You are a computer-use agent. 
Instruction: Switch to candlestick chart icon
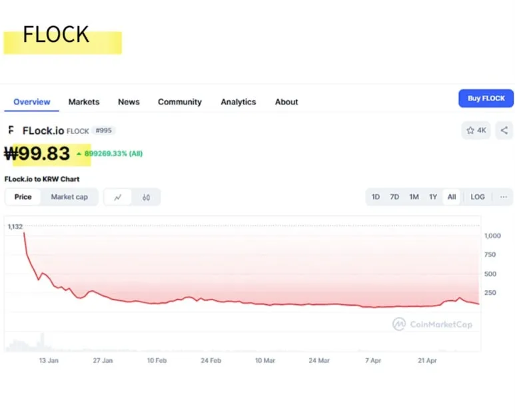(146, 197)
